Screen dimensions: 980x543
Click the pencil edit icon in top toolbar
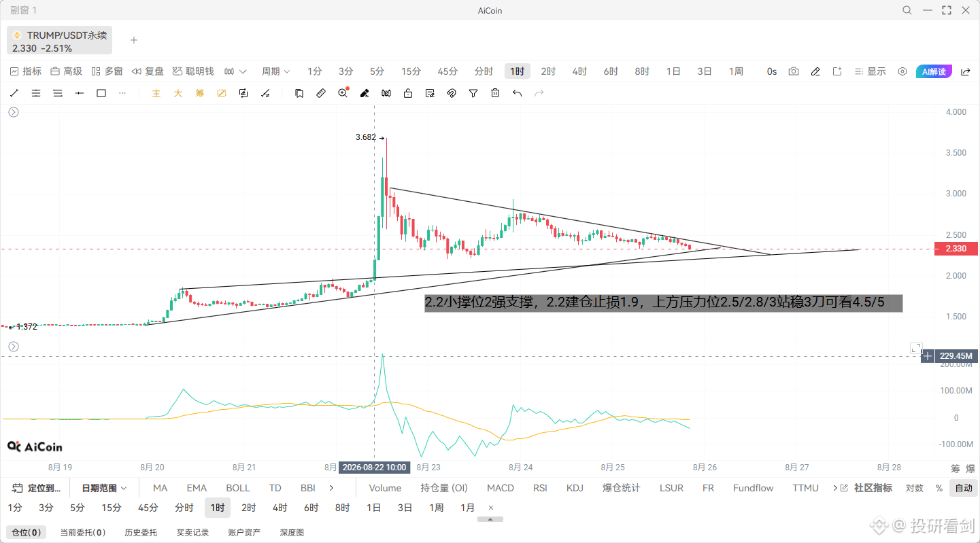click(x=815, y=71)
